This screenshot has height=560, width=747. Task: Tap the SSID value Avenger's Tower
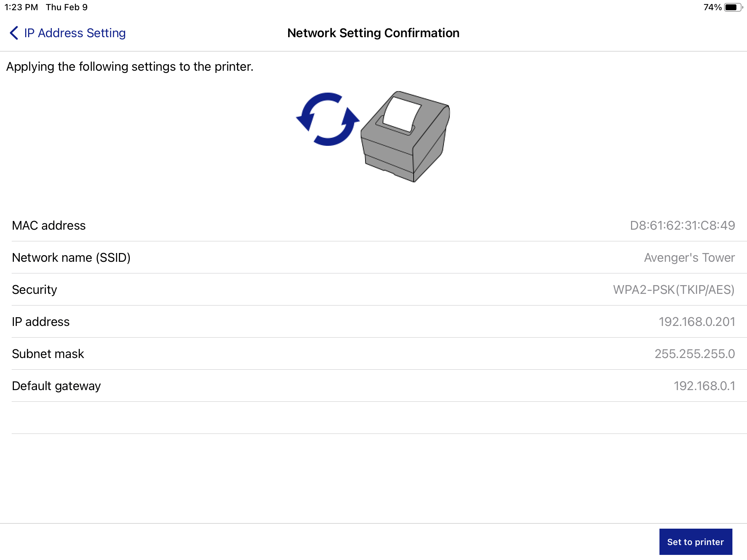coord(690,257)
